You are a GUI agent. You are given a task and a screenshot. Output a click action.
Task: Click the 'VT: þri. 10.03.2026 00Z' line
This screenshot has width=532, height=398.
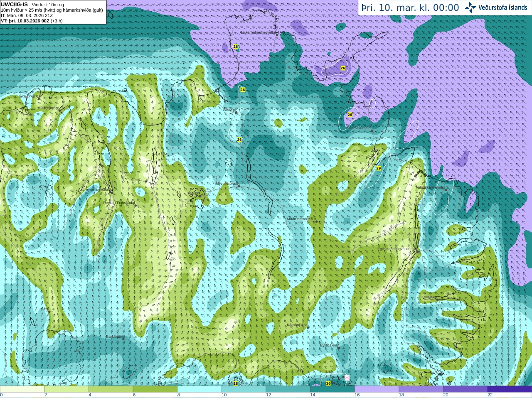tap(32, 20)
